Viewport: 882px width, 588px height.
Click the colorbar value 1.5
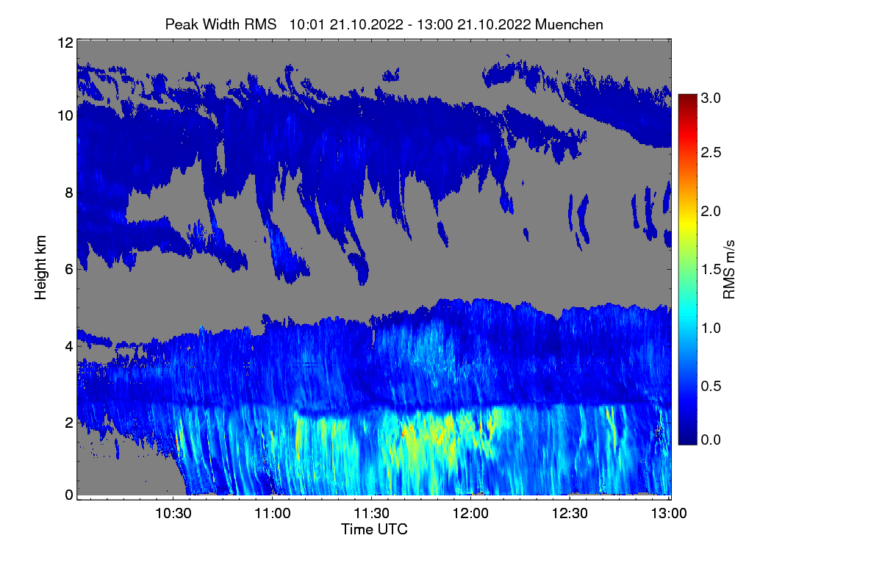[711, 269]
